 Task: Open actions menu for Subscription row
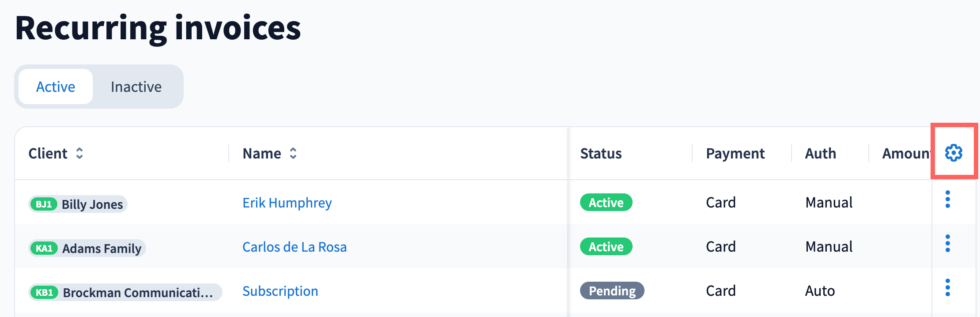pyautogui.click(x=947, y=288)
